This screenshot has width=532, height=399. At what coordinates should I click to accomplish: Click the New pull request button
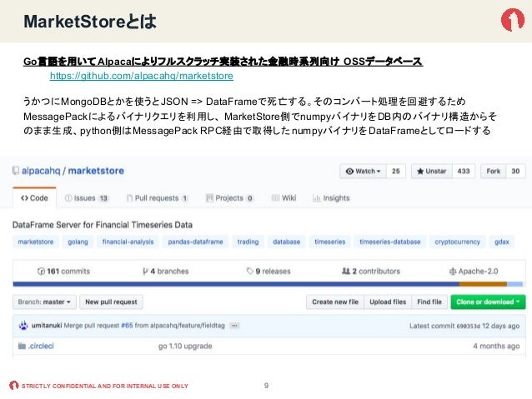111,302
